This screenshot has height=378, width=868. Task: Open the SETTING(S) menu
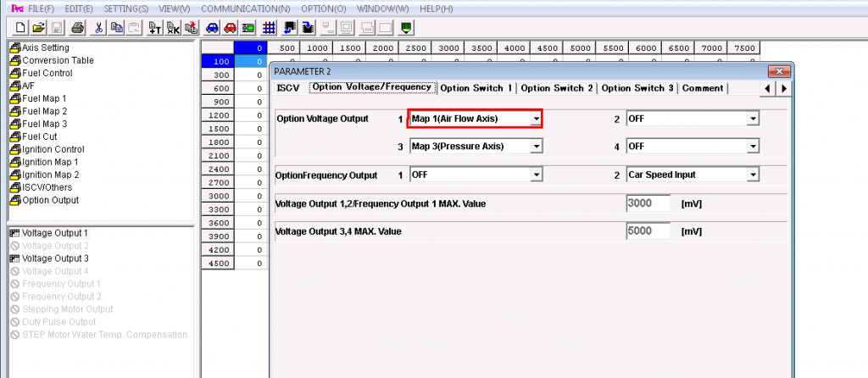click(x=126, y=8)
